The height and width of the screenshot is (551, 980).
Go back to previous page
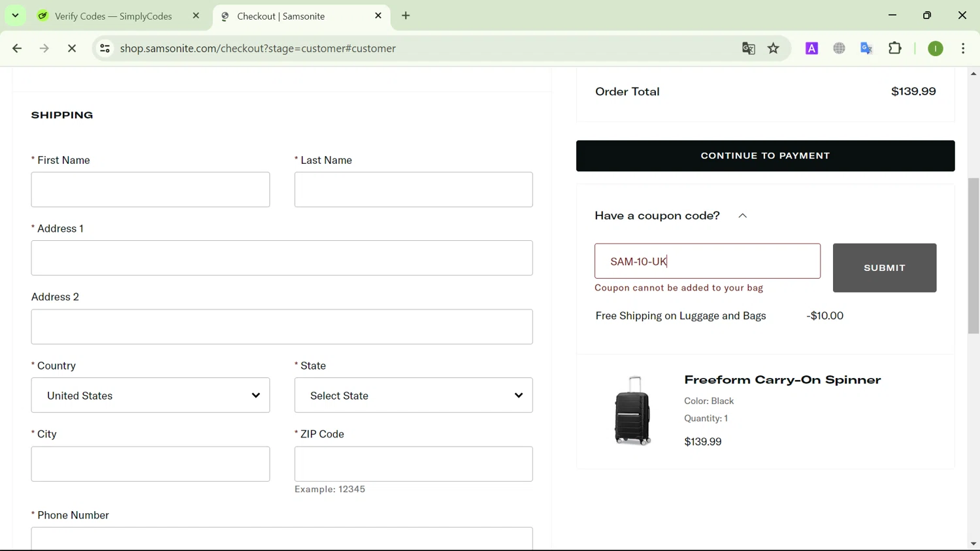[x=17, y=48]
